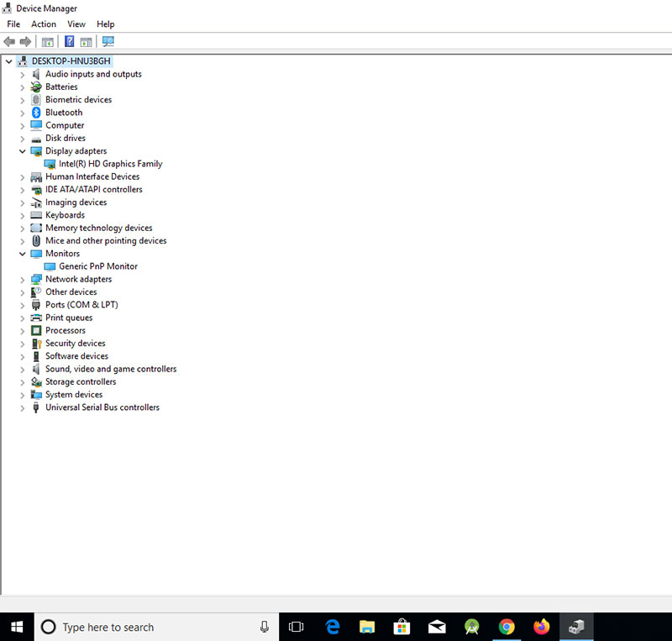The width and height of the screenshot is (672, 641).
Task: Click the Disk drives icon
Action: coord(36,139)
